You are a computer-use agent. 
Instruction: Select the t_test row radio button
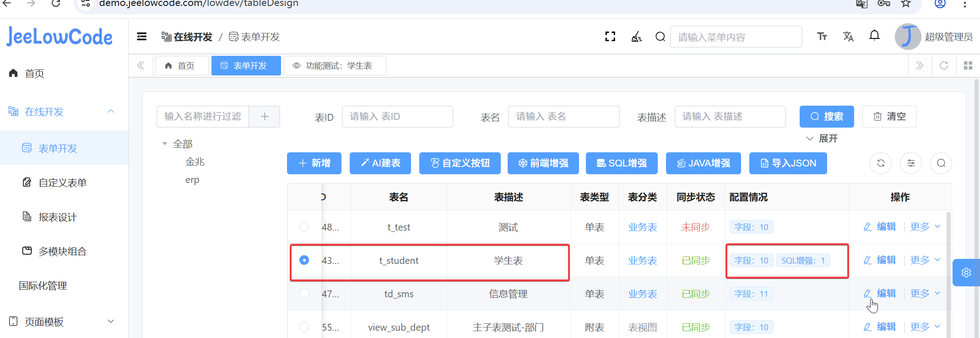pos(304,227)
